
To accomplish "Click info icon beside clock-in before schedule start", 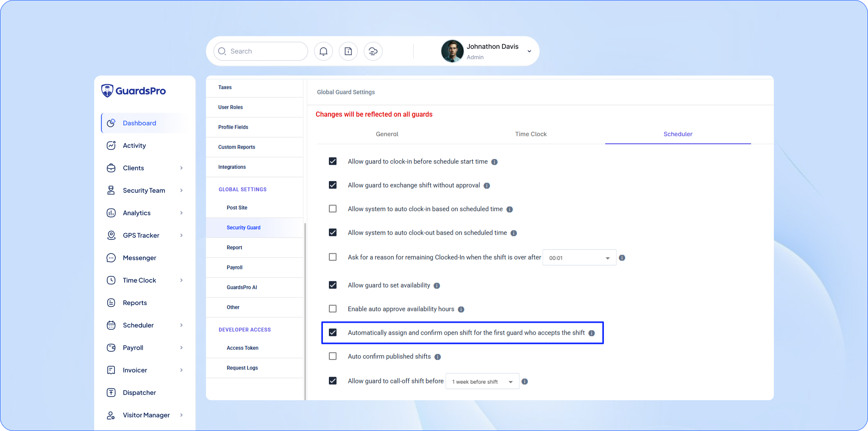I will pos(494,162).
